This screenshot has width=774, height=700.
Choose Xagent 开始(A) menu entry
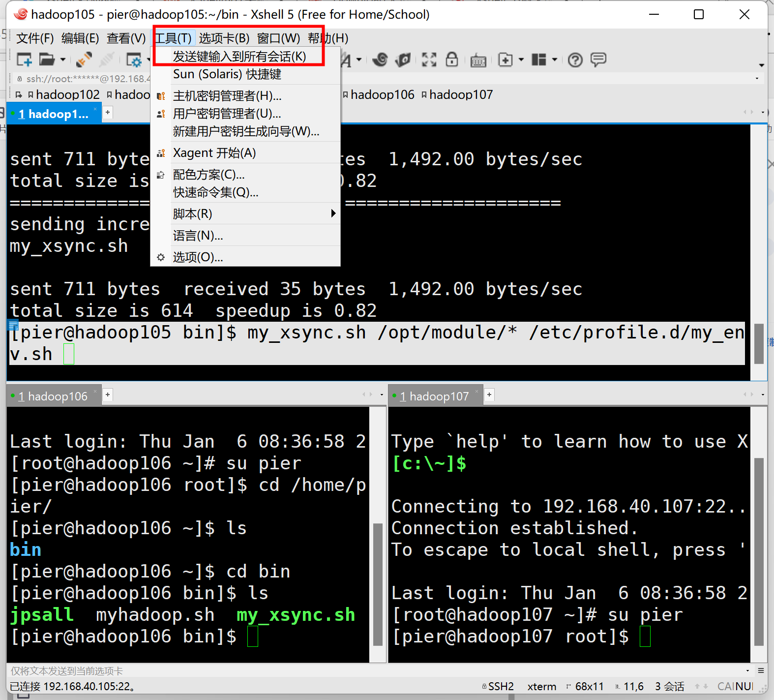(245, 153)
